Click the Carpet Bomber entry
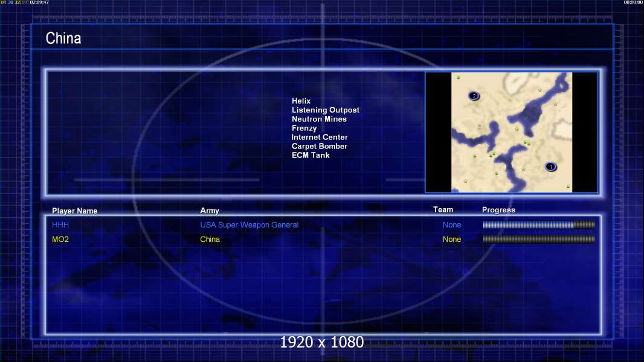The image size is (644, 362). click(x=320, y=146)
